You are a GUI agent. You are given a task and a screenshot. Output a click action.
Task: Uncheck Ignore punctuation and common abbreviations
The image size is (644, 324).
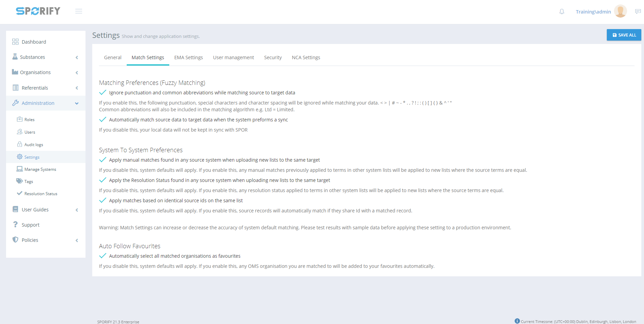(x=103, y=93)
